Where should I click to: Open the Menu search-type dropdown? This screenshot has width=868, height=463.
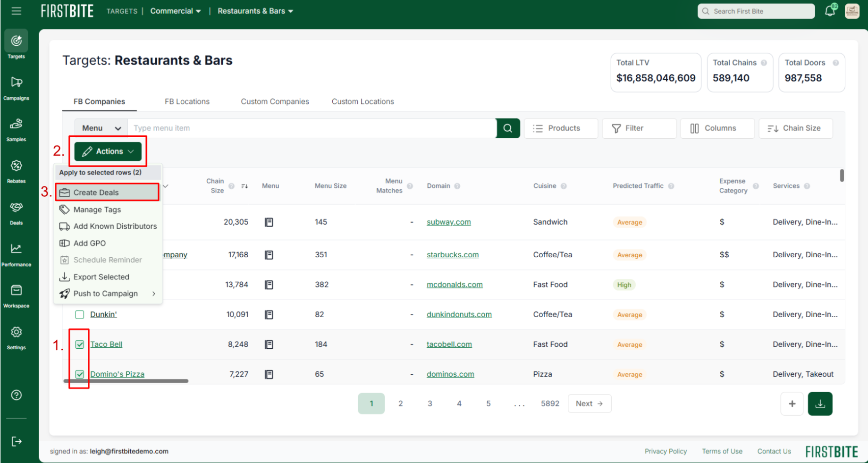tap(101, 128)
